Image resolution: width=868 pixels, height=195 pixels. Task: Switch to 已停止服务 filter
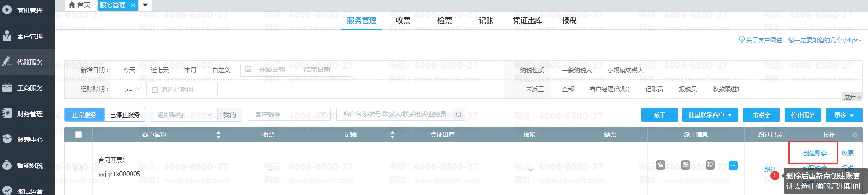click(x=125, y=115)
